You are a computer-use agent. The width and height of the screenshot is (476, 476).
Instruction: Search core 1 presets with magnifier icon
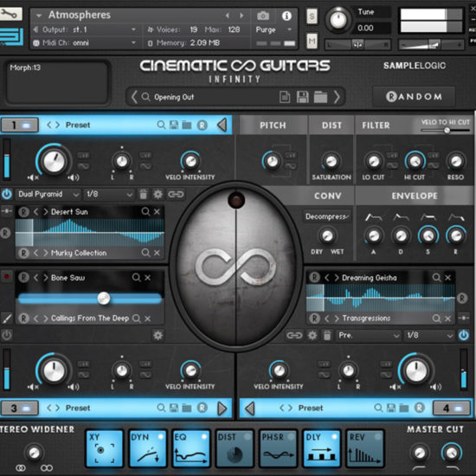point(161,125)
